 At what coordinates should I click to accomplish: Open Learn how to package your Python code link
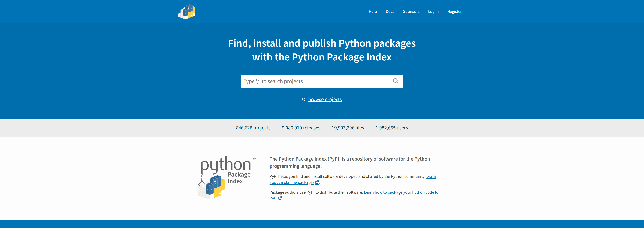(x=354, y=195)
